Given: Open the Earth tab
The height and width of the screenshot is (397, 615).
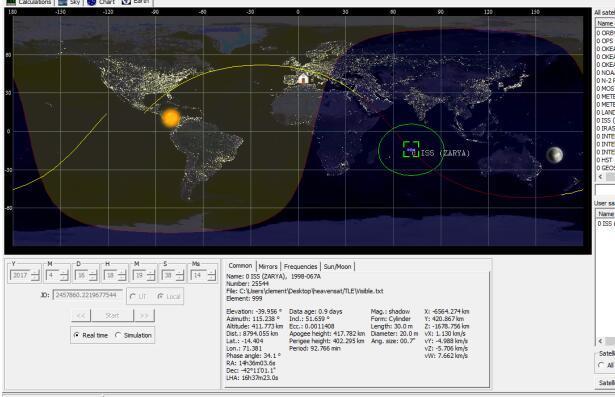Looking at the screenshot, I should [136, 2].
